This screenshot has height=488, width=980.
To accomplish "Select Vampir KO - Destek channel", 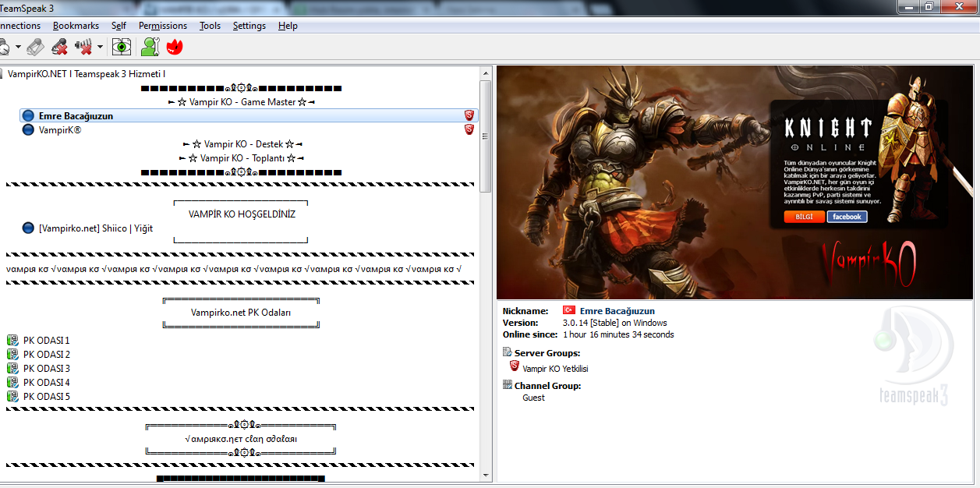I will point(242,144).
